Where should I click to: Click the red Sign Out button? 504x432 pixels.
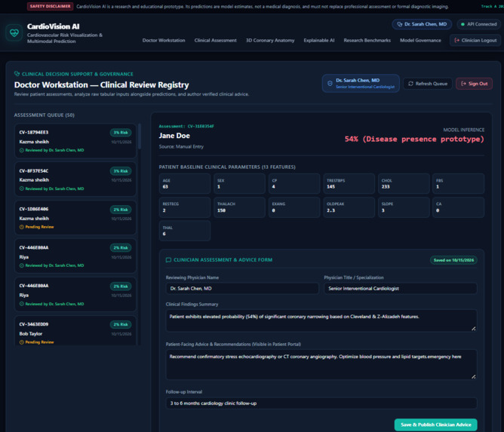pos(474,84)
